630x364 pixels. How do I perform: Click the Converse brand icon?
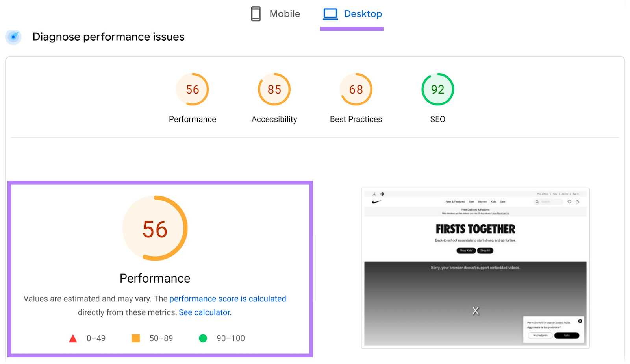click(x=382, y=194)
